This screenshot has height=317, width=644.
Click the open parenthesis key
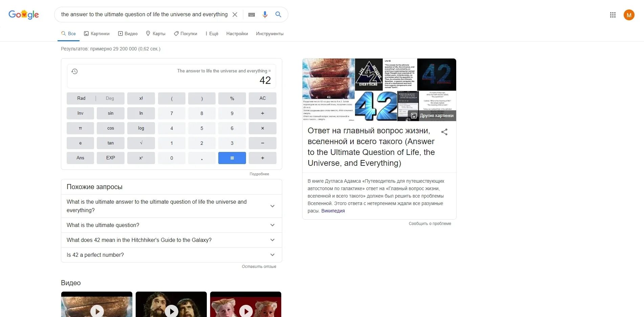(x=172, y=98)
